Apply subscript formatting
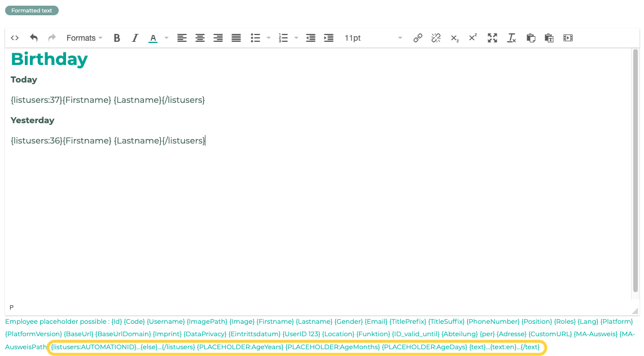The height and width of the screenshot is (356, 644). 454,38
